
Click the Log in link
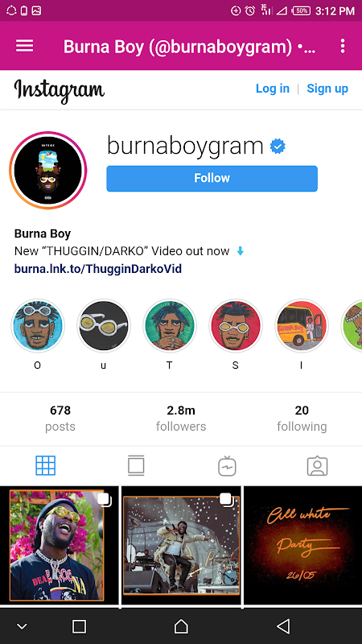pyautogui.click(x=273, y=89)
